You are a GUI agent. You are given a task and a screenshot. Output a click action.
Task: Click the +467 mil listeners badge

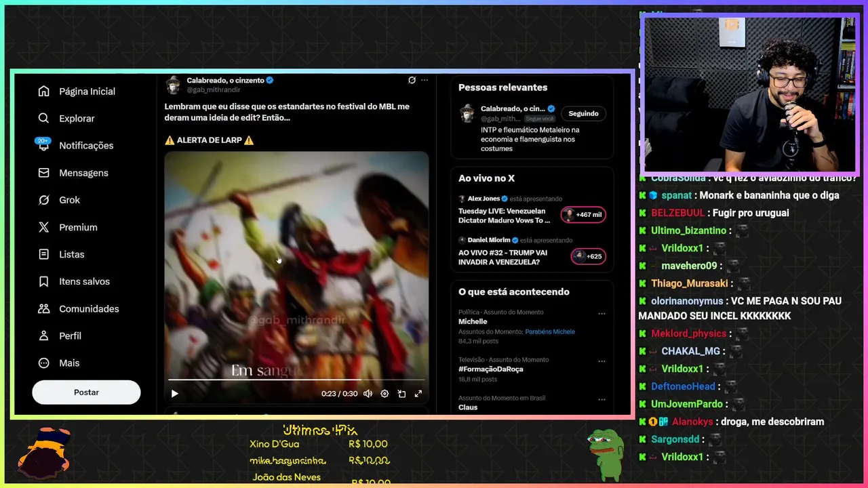click(583, 215)
